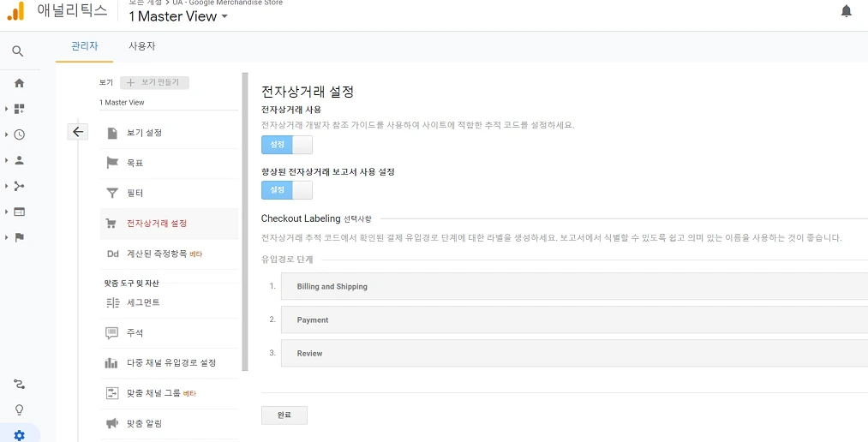Image resolution: width=868 pixels, height=442 pixels.
Task: Click the 목표 flag icon
Action: pos(112,163)
